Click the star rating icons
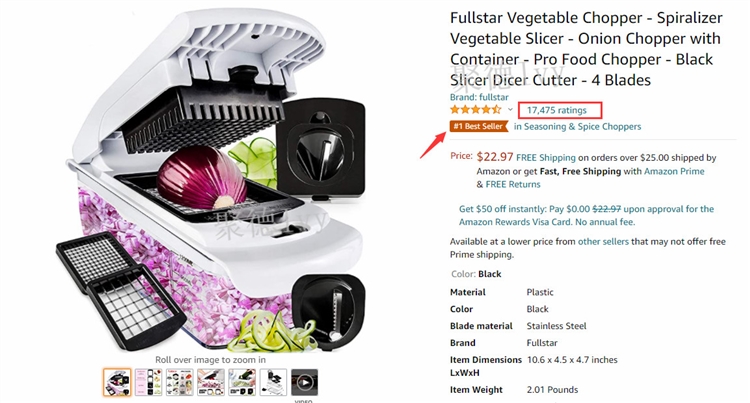The image size is (750, 403). pos(475,109)
